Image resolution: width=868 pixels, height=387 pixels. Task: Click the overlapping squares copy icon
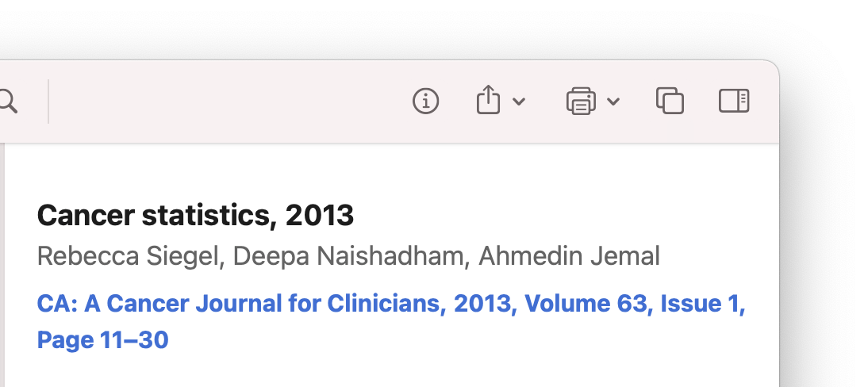670,101
